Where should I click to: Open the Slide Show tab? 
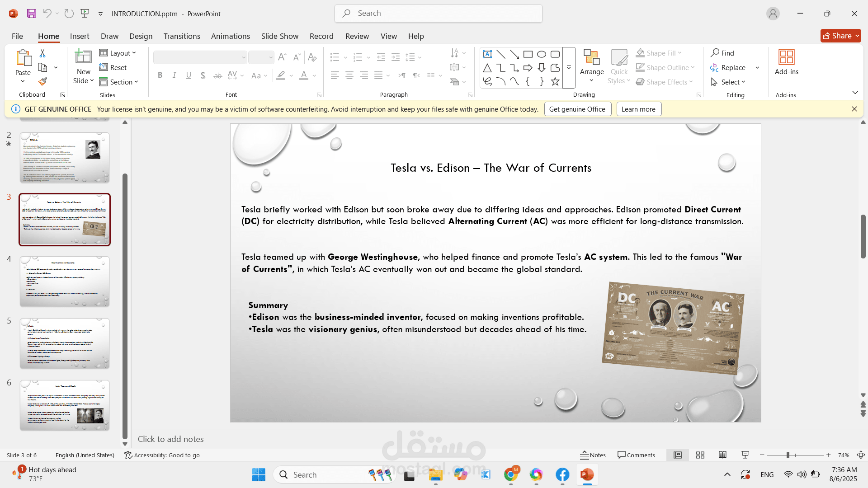(x=279, y=36)
